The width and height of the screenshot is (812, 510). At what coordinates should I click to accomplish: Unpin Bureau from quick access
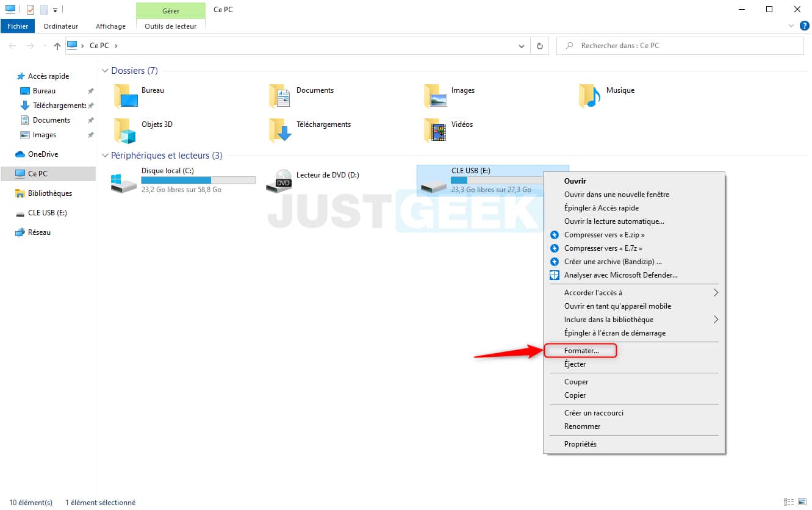[89, 90]
